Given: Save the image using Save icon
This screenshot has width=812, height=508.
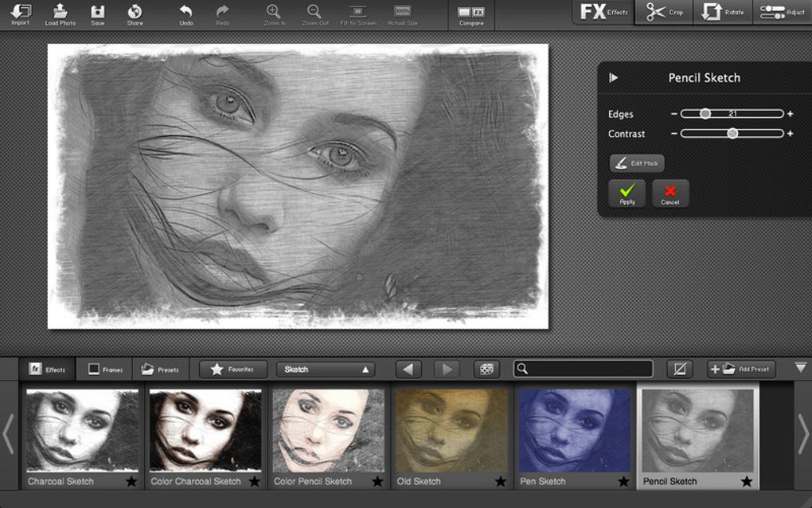Looking at the screenshot, I should click(x=97, y=13).
